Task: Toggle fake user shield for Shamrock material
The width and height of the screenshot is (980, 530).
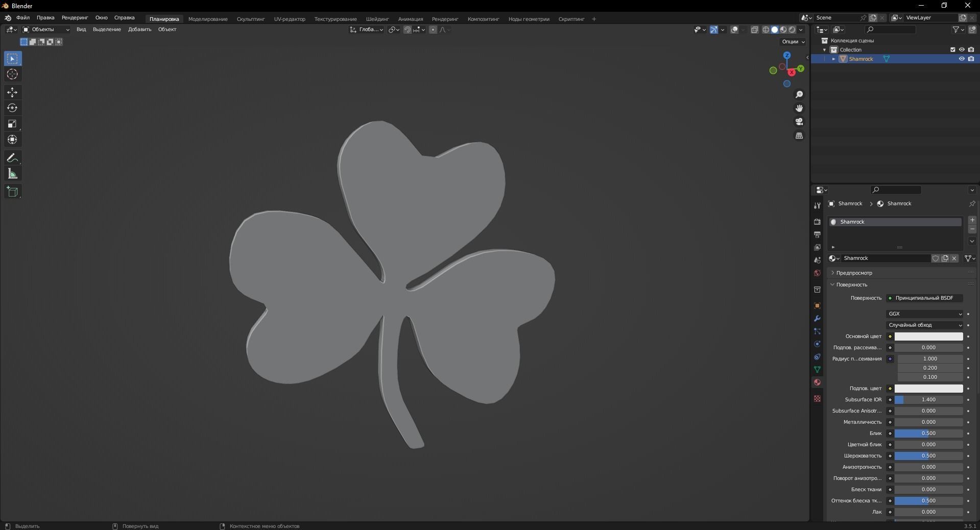Action: pos(936,258)
